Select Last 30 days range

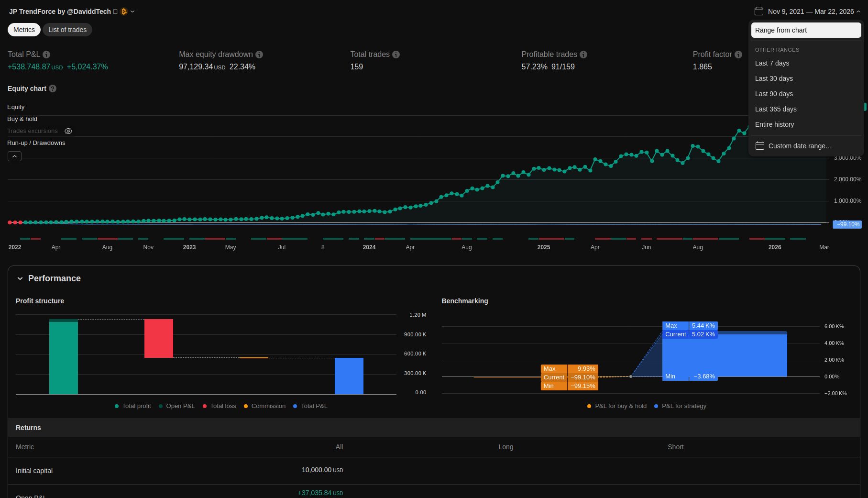coord(774,78)
